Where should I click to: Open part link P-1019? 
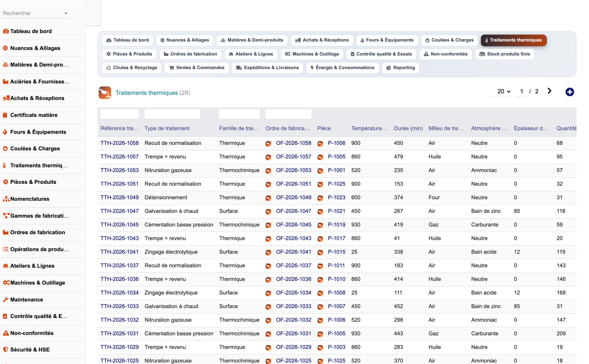337,225
